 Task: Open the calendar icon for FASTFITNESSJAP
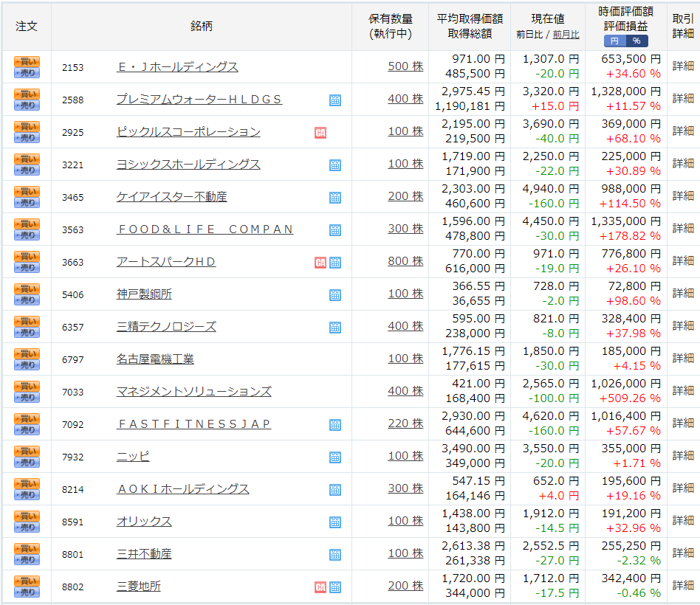[x=335, y=425]
